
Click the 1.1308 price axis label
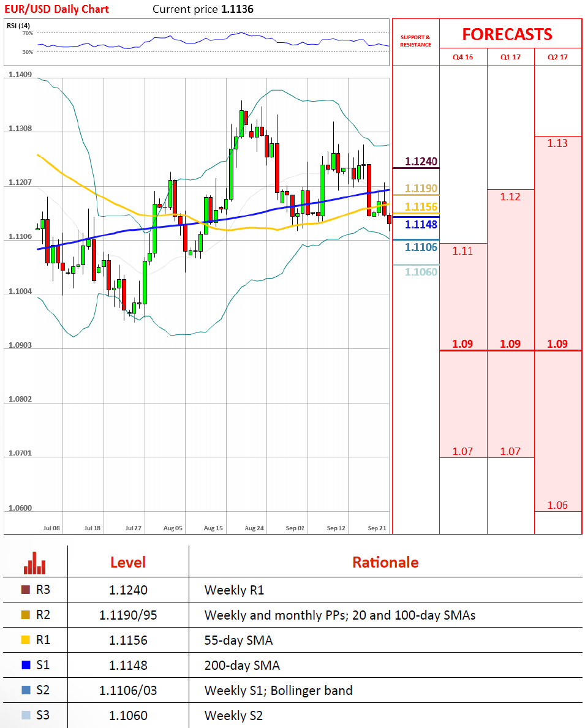(x=20, y=128)
